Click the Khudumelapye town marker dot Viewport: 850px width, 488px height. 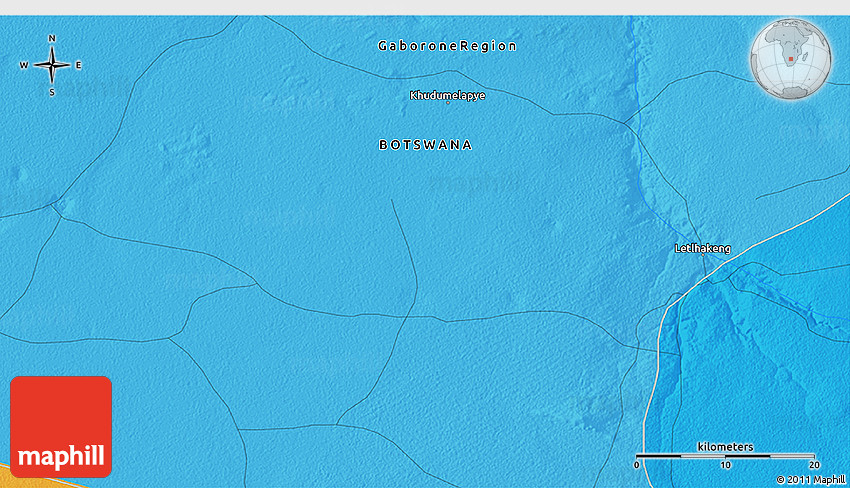click(448, 102)
